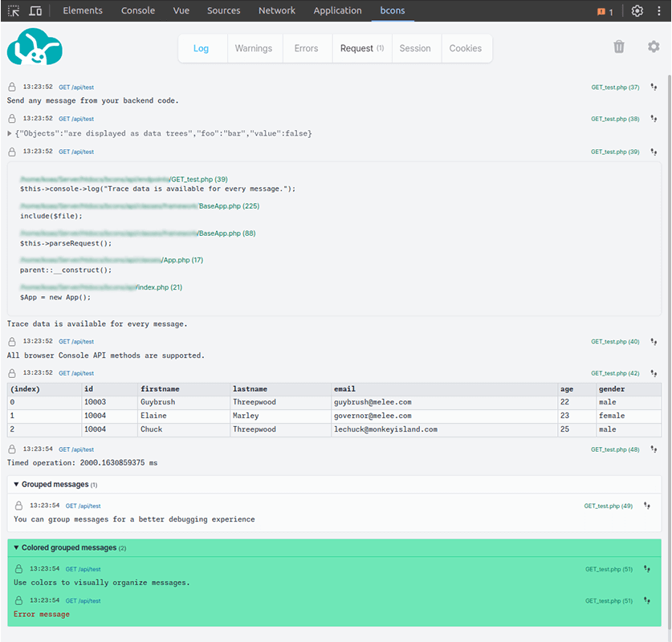
Task: Click lock icon beside GET_test.php (39) entry
Action: [12, 152]
